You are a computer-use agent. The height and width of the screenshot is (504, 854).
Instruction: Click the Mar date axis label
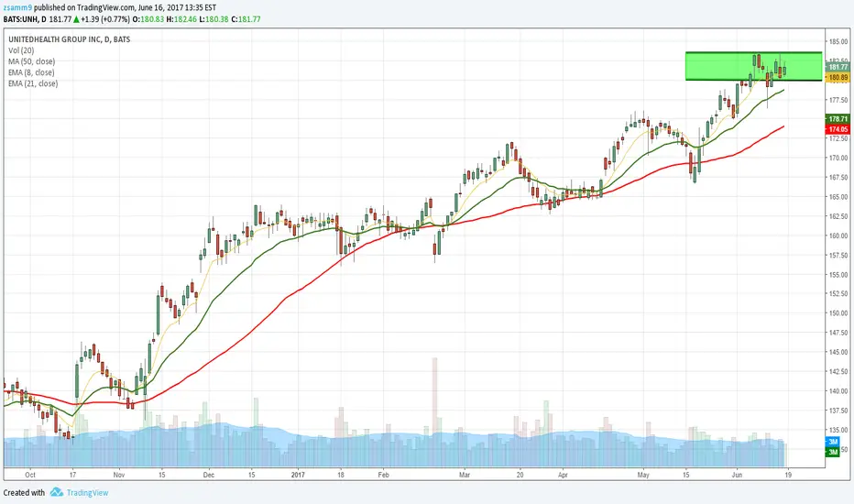pyautogui.click(x=464, y=475)
